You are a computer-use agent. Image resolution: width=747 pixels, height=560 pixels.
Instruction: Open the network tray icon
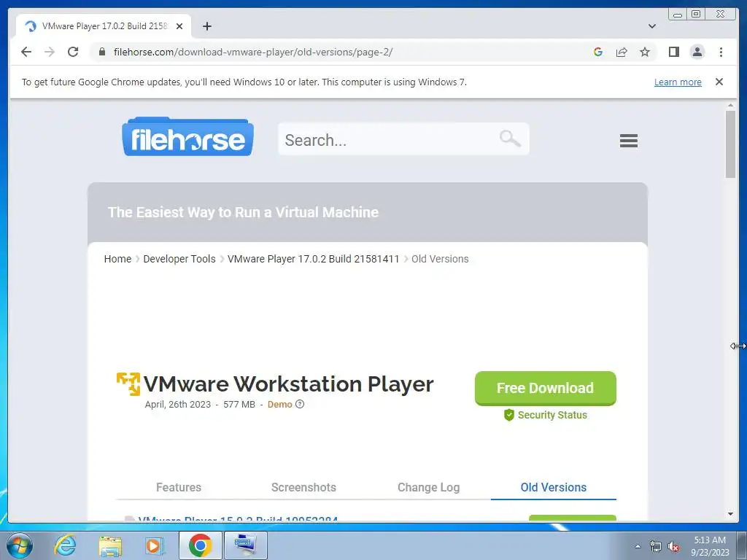[x=656, y=547]
